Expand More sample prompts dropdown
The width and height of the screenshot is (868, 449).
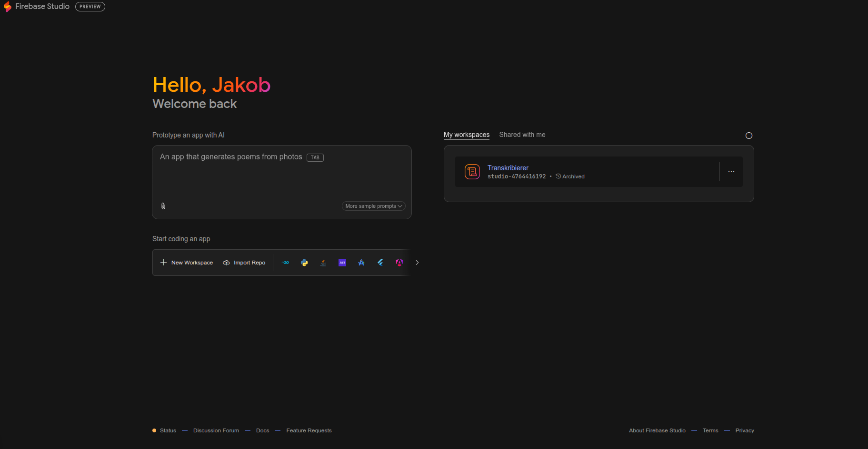[373, 206]
